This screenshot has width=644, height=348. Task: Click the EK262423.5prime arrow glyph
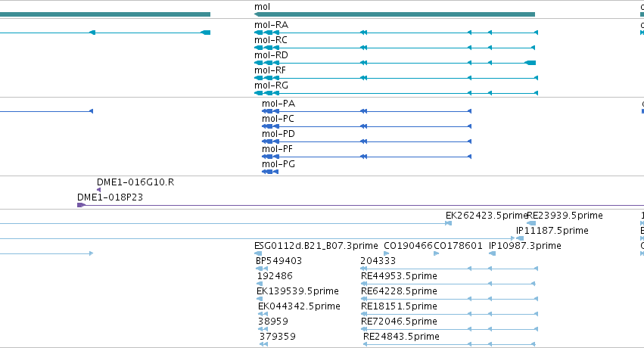coord(449,223)
